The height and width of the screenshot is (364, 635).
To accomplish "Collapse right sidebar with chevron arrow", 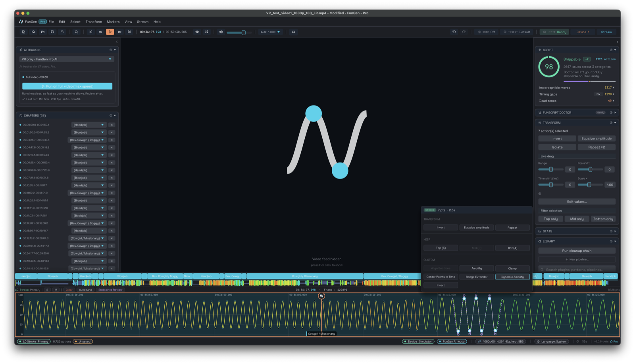I will coord(617,42).
